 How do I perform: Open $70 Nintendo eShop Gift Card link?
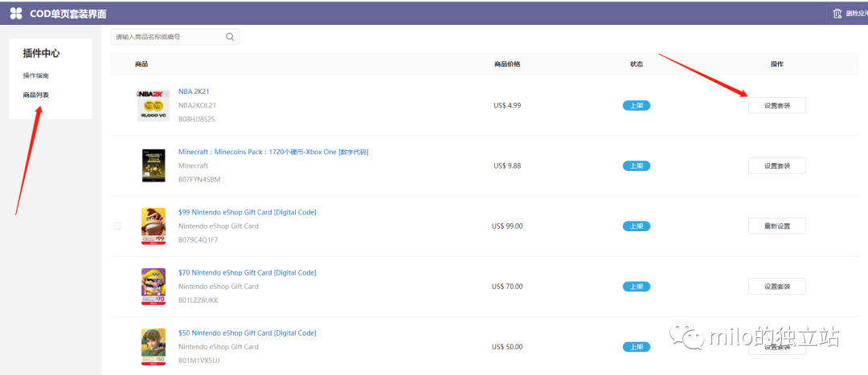point(248,273)
